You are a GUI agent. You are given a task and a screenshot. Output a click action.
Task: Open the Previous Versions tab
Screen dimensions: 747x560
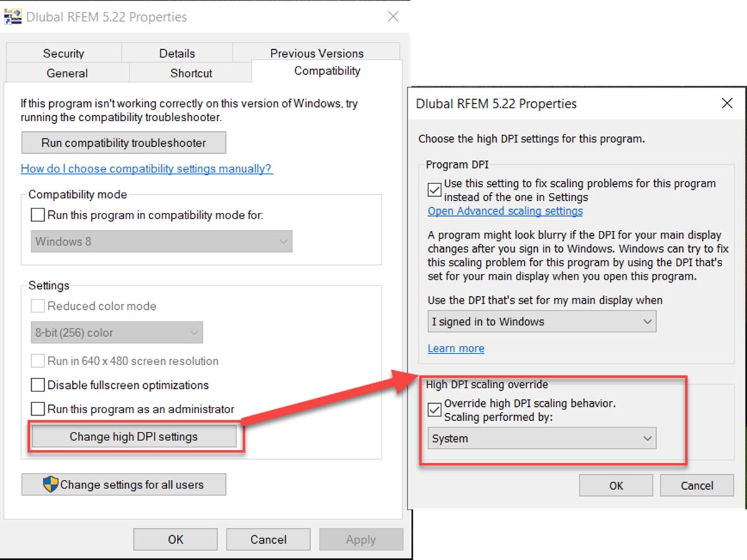317,54
